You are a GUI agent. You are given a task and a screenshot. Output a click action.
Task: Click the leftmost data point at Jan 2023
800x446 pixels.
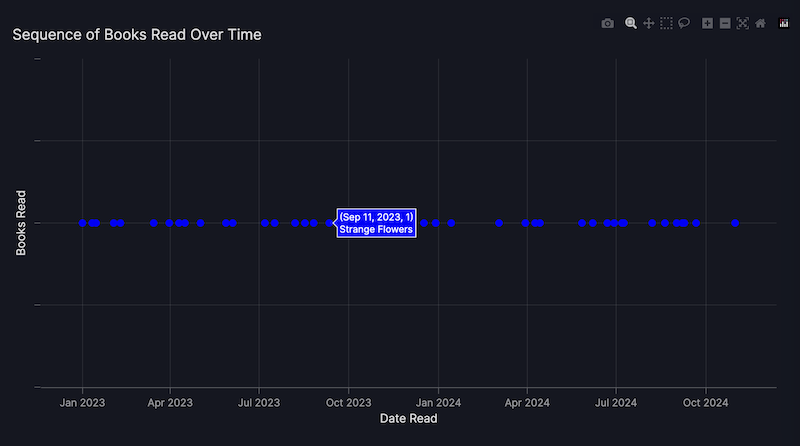[x=83, y=223]
